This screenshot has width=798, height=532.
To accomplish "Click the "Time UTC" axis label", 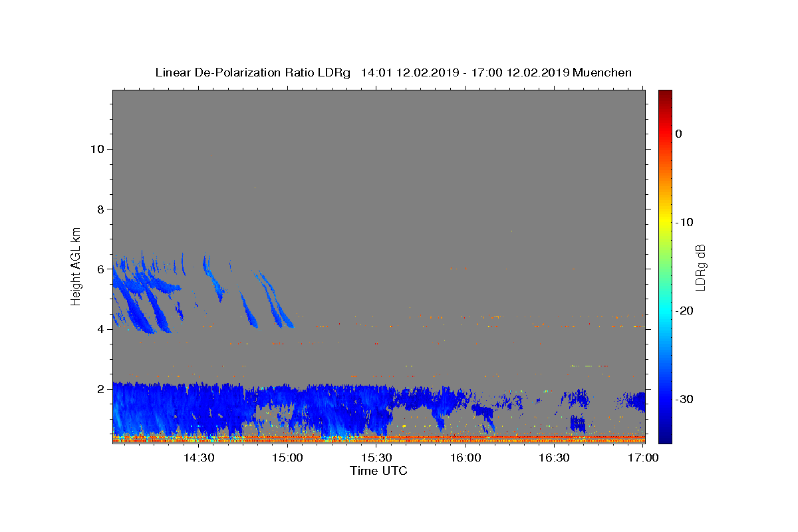I will pyautogui.click(x=378, y=471).
